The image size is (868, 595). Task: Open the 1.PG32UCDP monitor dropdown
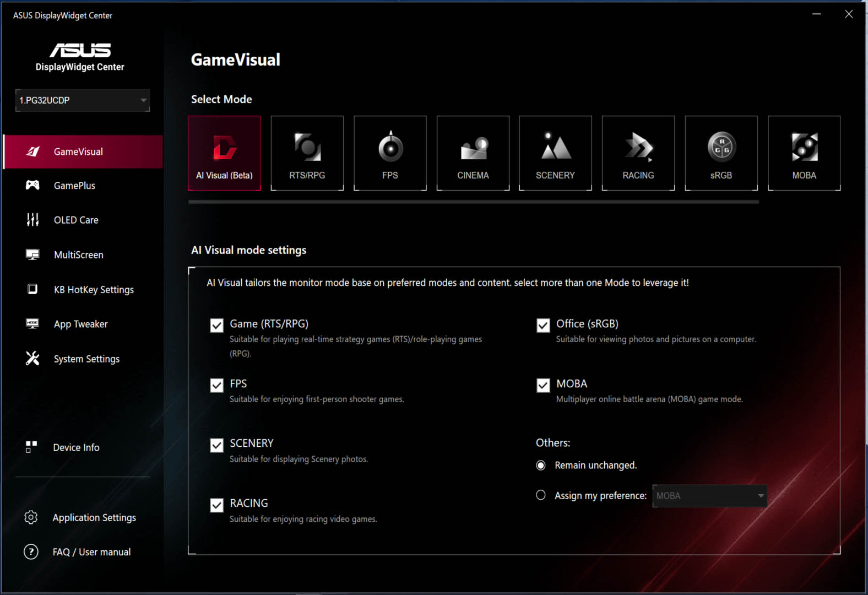click(83, 100)
